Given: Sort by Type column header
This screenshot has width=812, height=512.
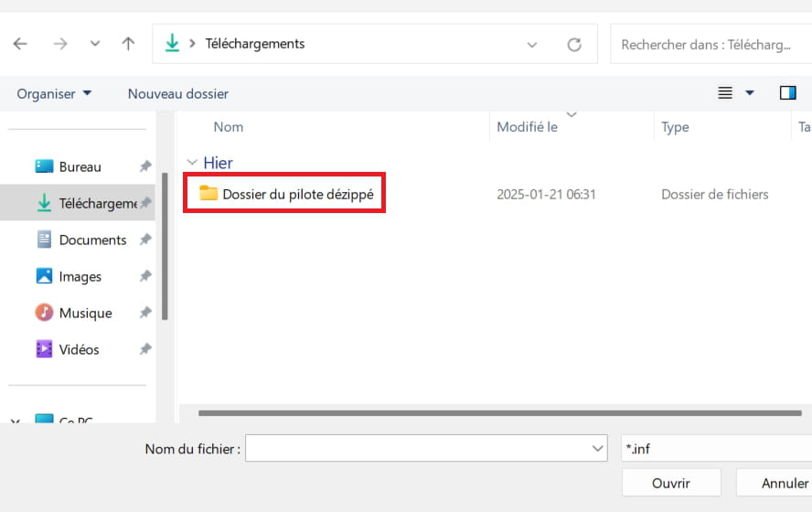Looking at the screenshot, I should click(675, 127).
